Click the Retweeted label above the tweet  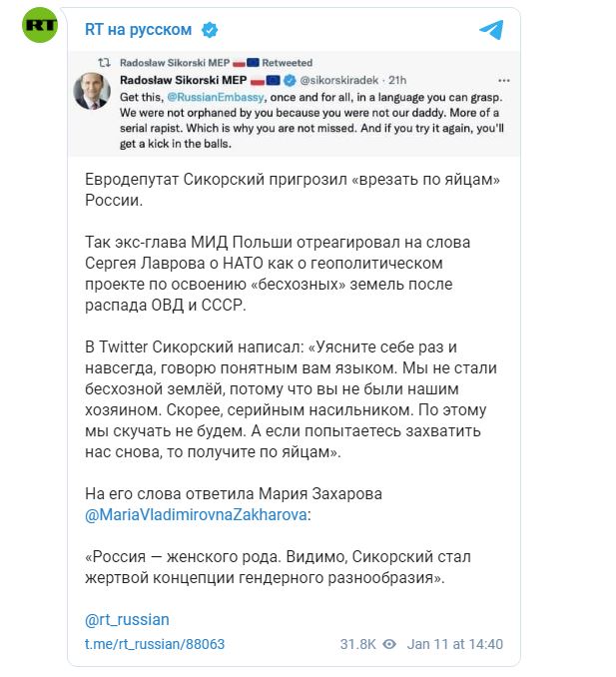(x=288, y=63)
